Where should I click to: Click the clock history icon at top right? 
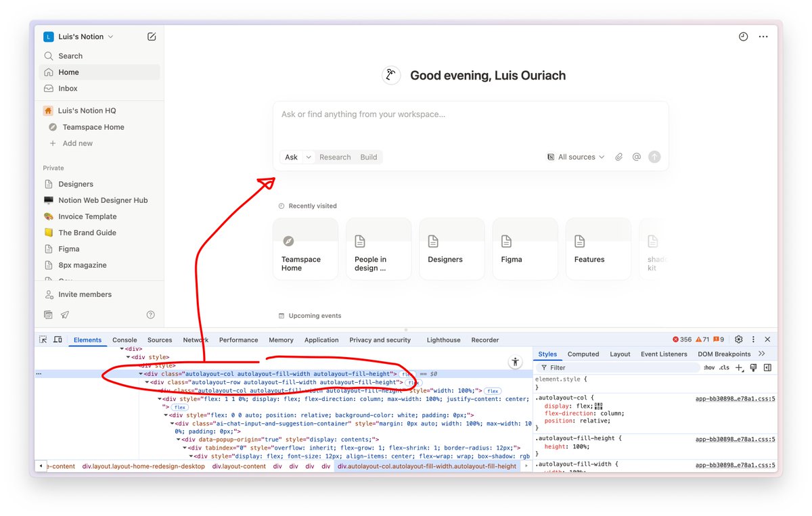(x=743, y=37)
